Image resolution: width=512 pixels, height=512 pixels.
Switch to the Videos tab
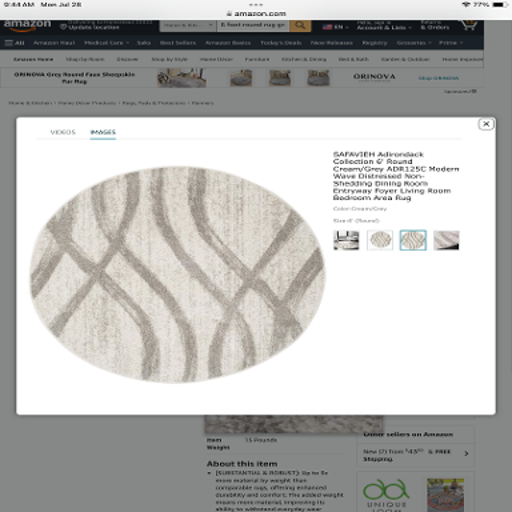point(63,132)
